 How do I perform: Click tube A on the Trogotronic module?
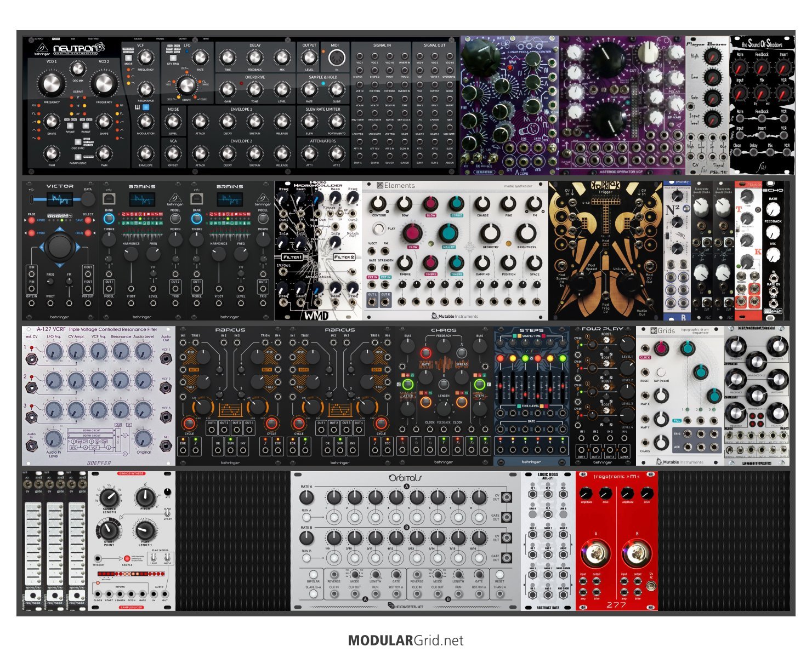[596, 555]
